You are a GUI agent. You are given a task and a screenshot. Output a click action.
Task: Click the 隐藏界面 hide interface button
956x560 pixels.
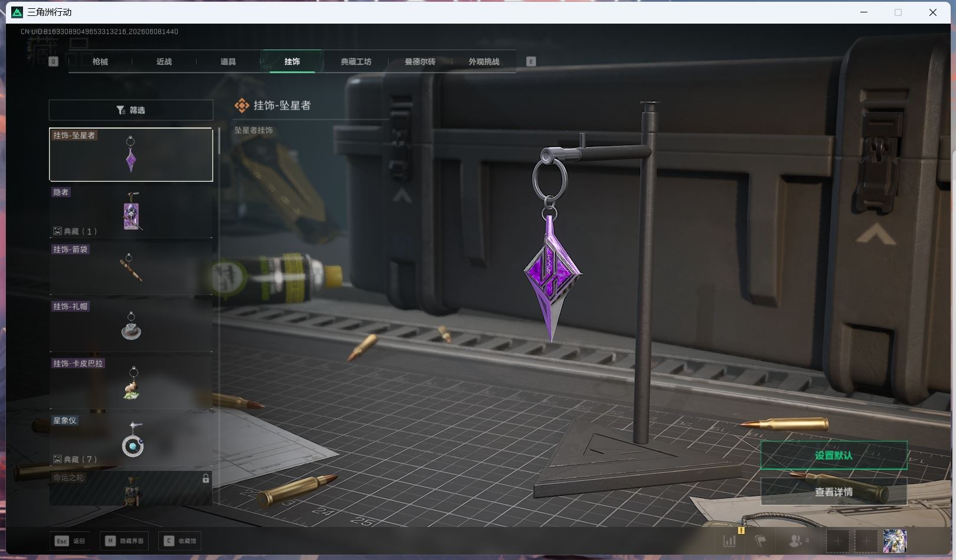pos(125,541)
